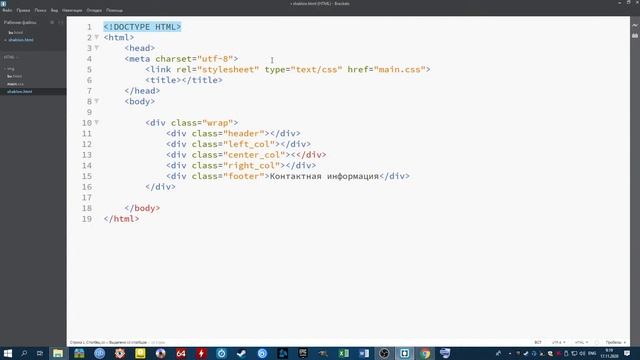Open Steam from the taskbar
The height and width of the screenshot is (360, 640).
click(242, 353)
